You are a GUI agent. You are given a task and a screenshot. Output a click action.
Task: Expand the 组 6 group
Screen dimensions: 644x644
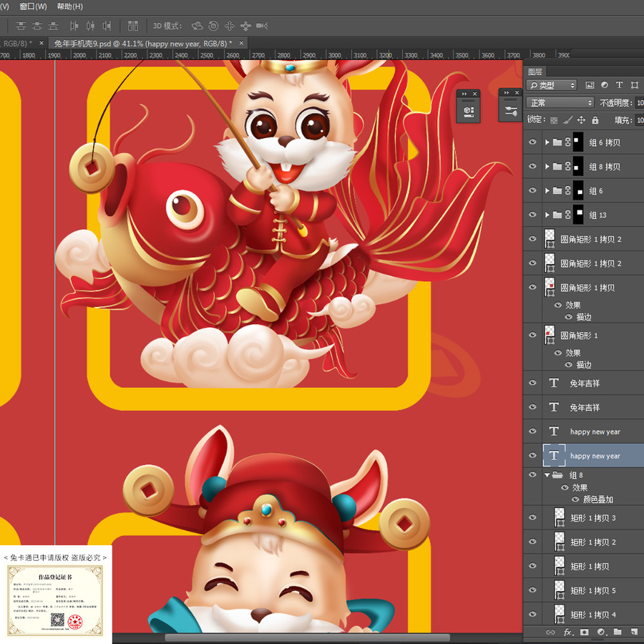coord(547,190)
